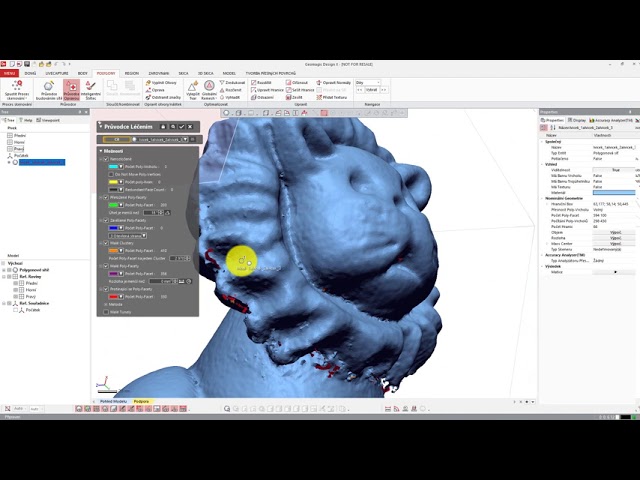Switch to the Viewpoint panel tab
The height and width of the screenshot is (480, 640).
tap(50, 120)
